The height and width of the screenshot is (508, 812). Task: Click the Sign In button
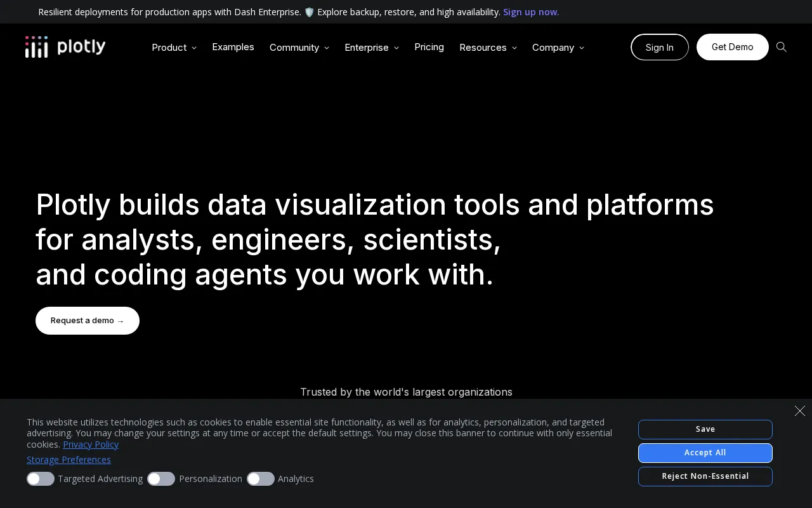click(660, 47)
